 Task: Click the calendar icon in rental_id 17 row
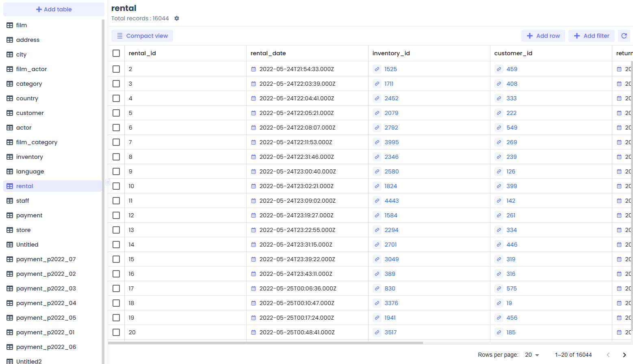(254, 288)
